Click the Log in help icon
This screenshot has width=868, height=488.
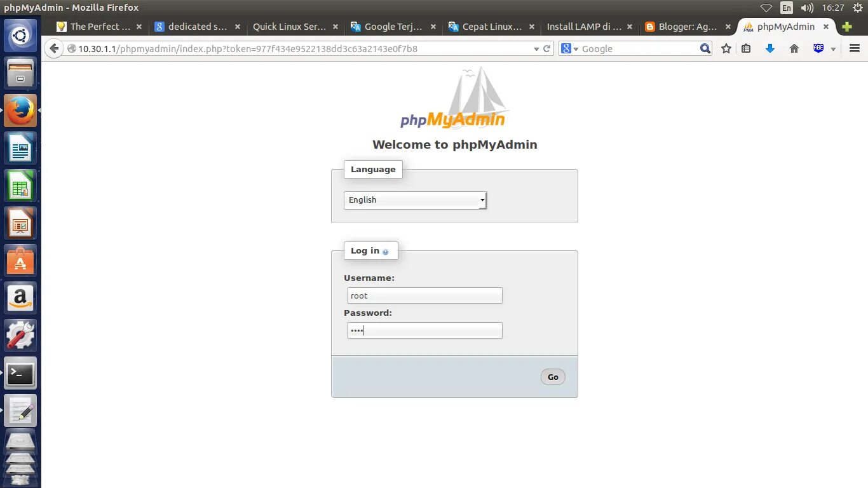tap(385, 252)
